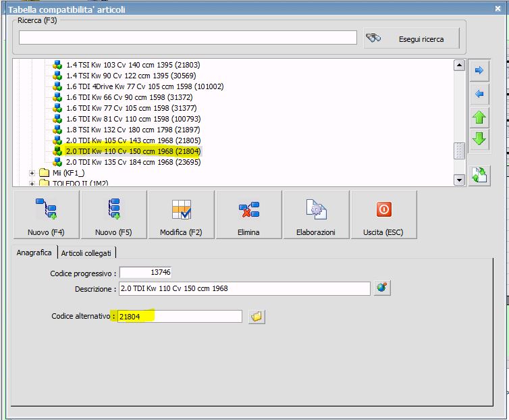This screenshot has width=509, height=420.
Task: Click the binoculars Esegui ricerca button
Action: point(412,38)
